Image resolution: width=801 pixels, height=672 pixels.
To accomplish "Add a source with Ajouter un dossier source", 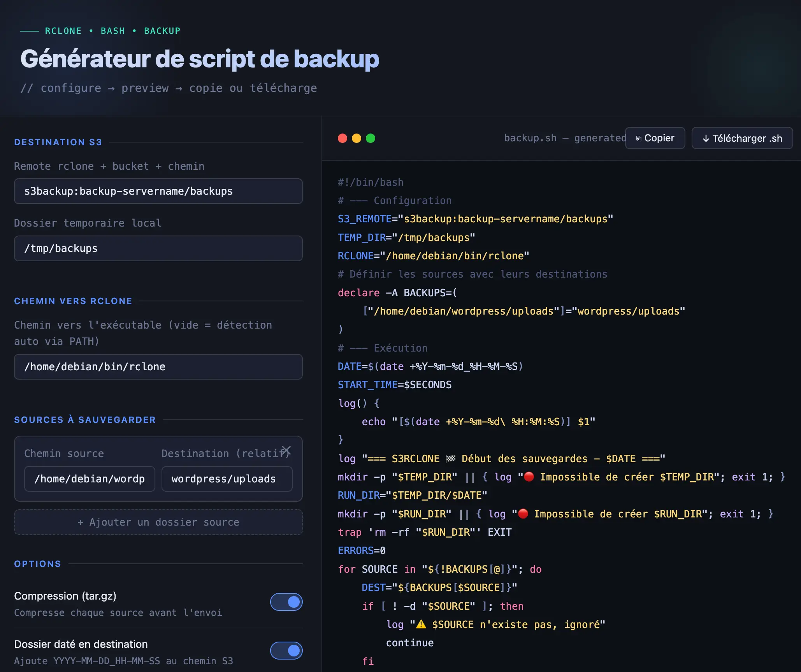I will pos(158,522).
